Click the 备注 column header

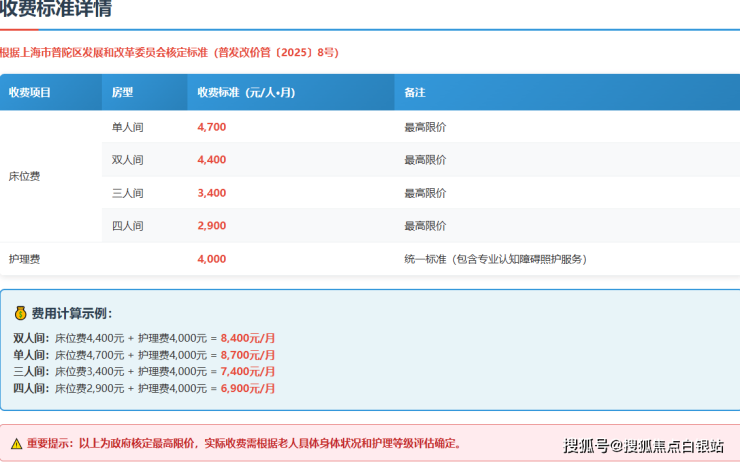tap(415, 92)
